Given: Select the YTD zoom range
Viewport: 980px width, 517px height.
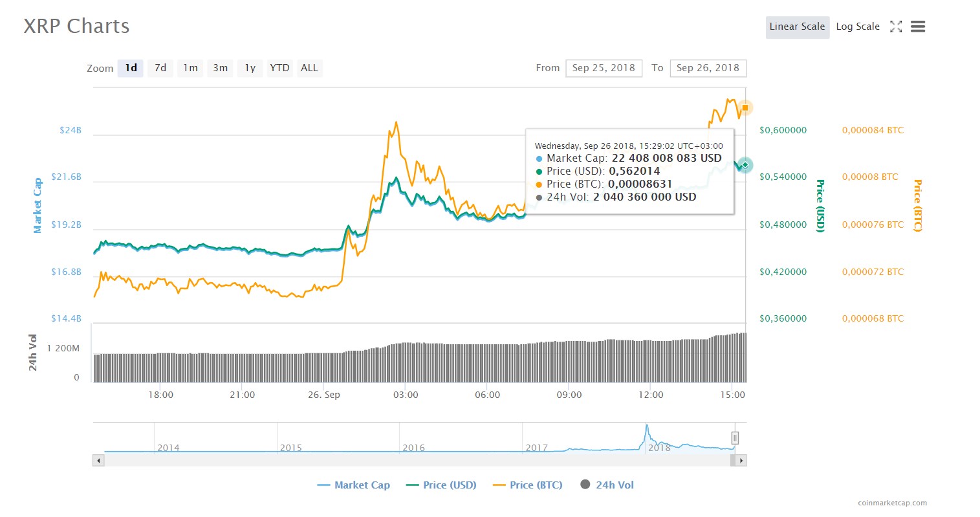Looking at the screenshot, I should click(279, 68).
